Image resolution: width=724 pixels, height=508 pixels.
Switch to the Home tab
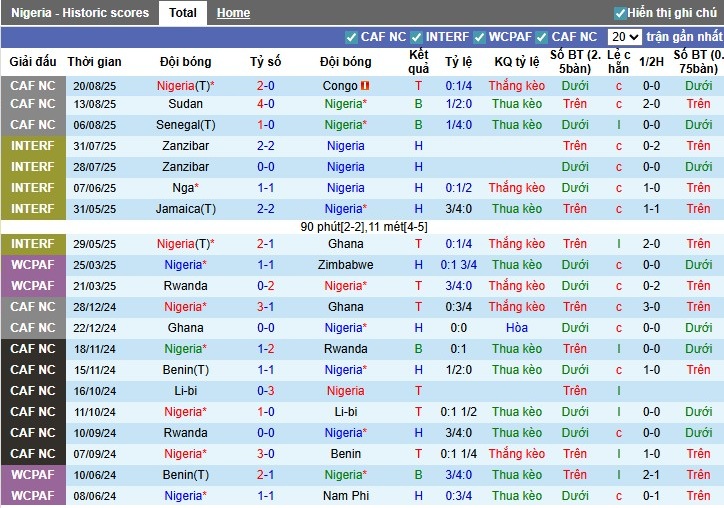click(233, 13)
